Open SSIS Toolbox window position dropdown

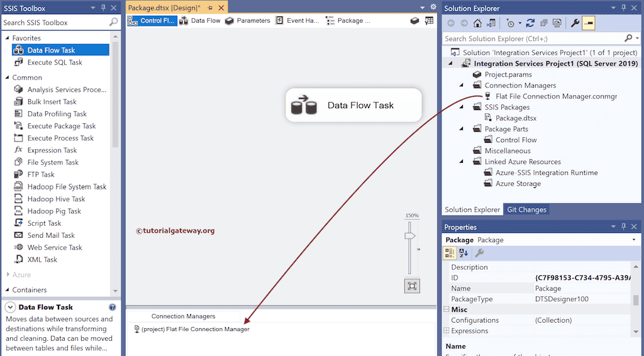tap(93, 8)
